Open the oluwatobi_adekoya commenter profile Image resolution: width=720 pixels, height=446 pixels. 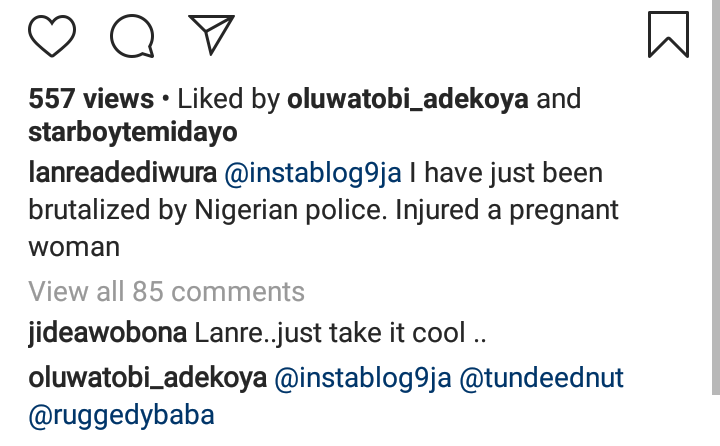[x=147, y=379]
